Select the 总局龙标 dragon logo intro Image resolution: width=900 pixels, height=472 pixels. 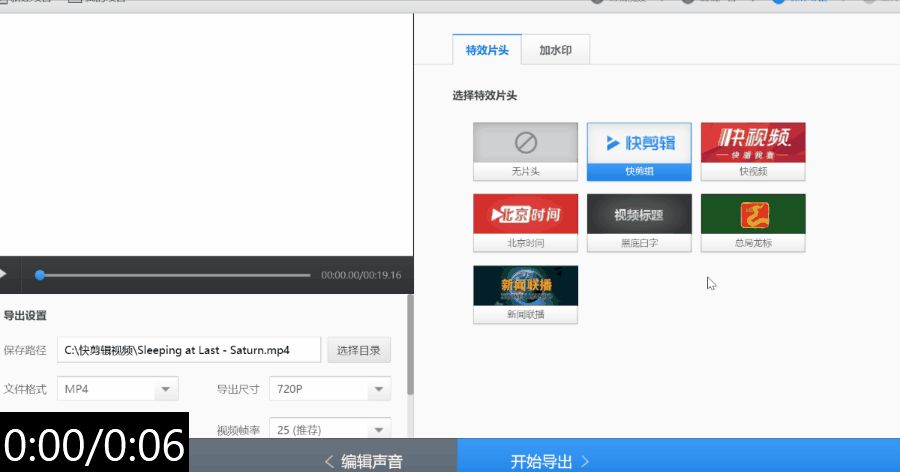(752, 223)
